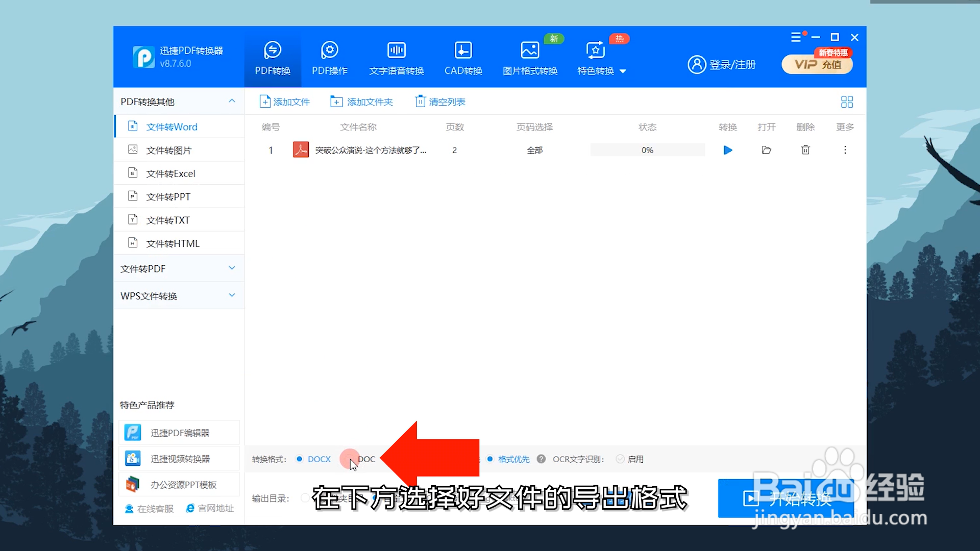980x551 pixels.
Task: Click 添加文件 button
Action: point(285,102)
